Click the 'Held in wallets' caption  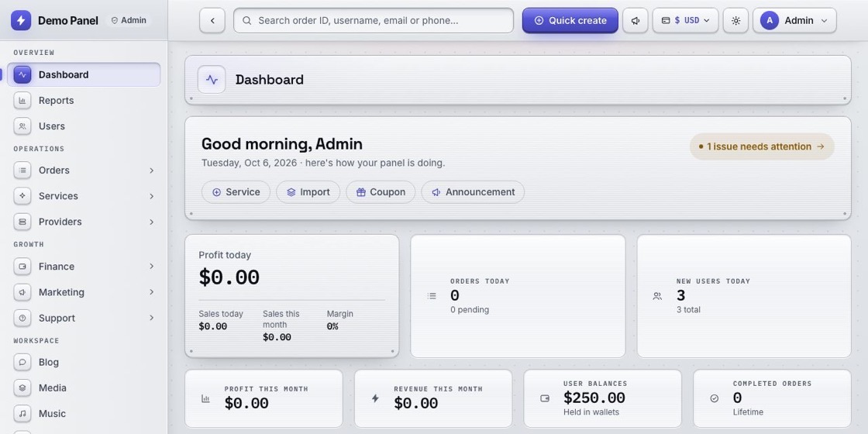591,412
